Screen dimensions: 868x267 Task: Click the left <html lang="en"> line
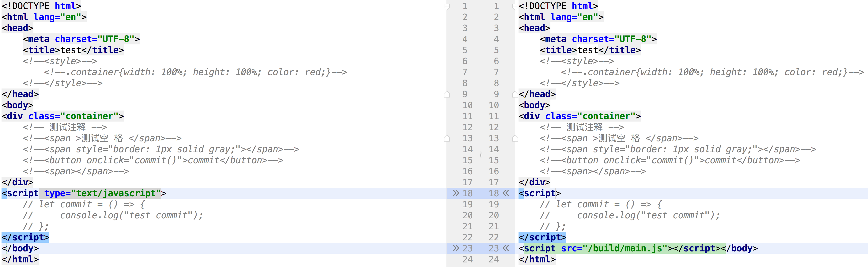[44, 17]
